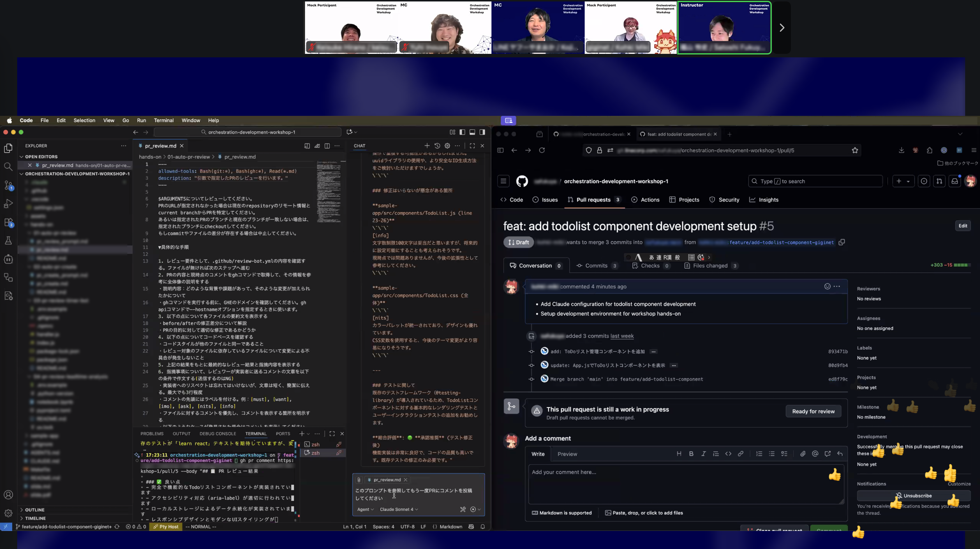Open Search view in activity bar
Screen dimensions: 980x549
tap(8, 167)
